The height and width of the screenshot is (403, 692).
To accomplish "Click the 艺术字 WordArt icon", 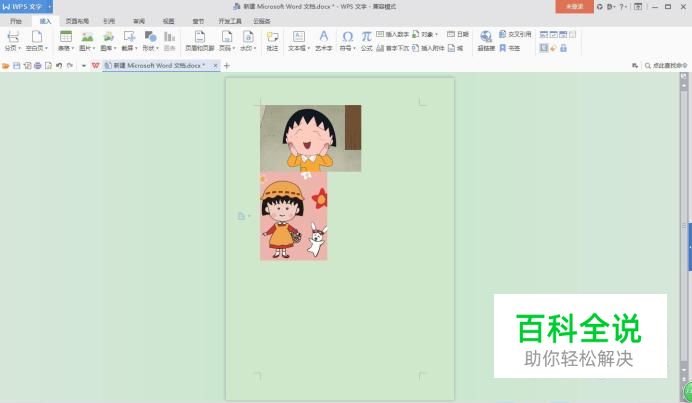I will [x=323, y=37].
